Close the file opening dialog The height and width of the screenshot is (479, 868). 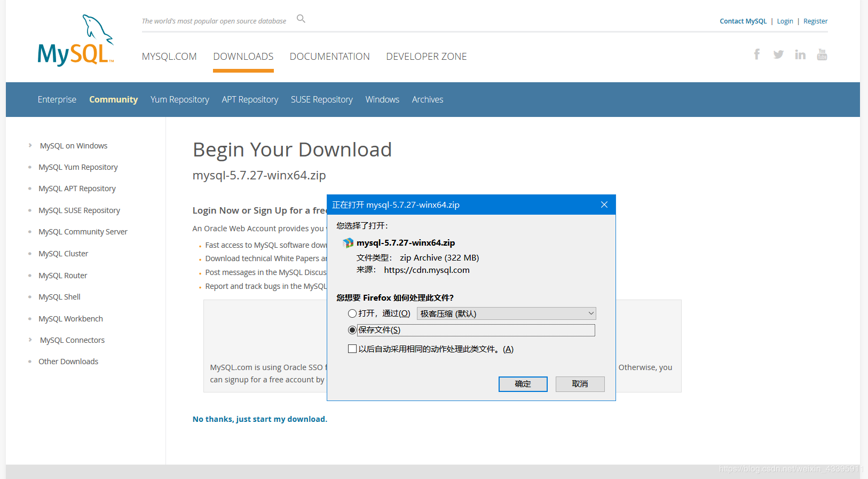604,205
